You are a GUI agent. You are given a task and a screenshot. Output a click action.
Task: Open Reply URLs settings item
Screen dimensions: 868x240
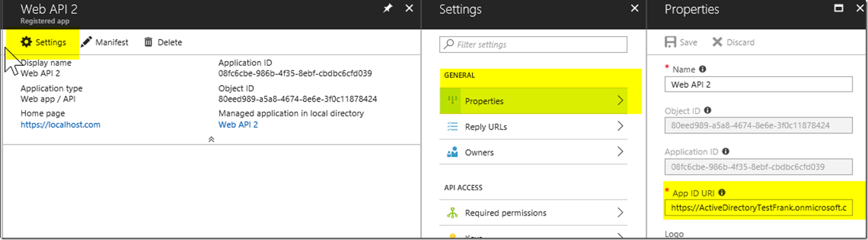(x=533, y=127)
